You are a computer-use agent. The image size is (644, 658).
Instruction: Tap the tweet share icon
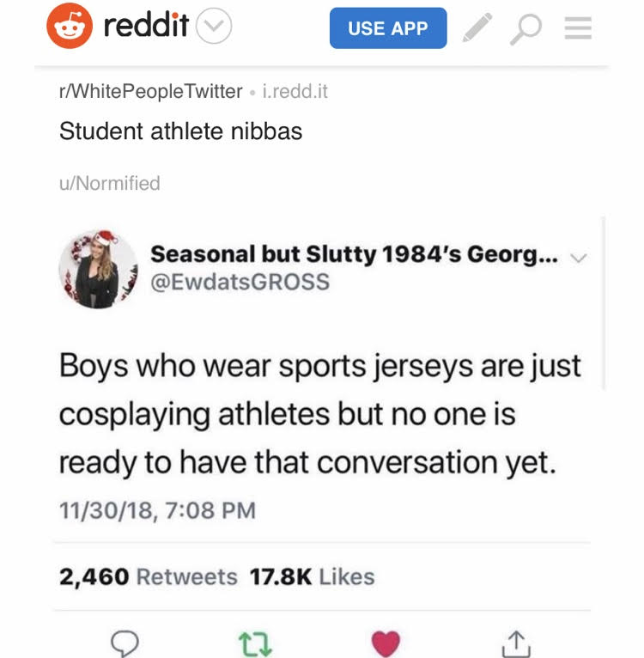point(515,642)
